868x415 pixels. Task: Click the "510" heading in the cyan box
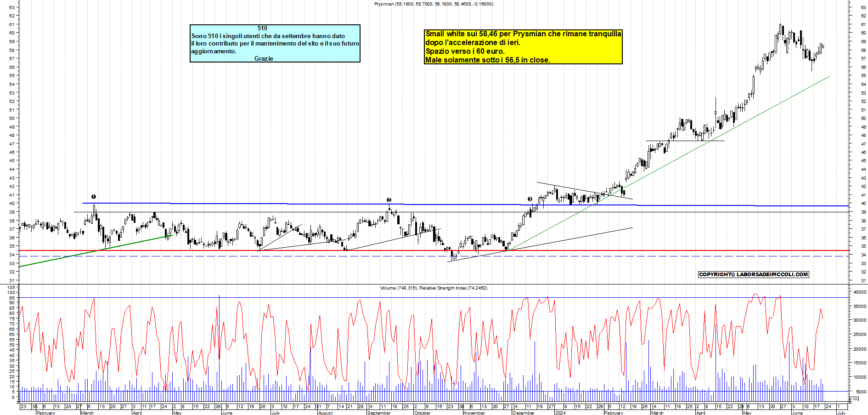pos(262,28)
